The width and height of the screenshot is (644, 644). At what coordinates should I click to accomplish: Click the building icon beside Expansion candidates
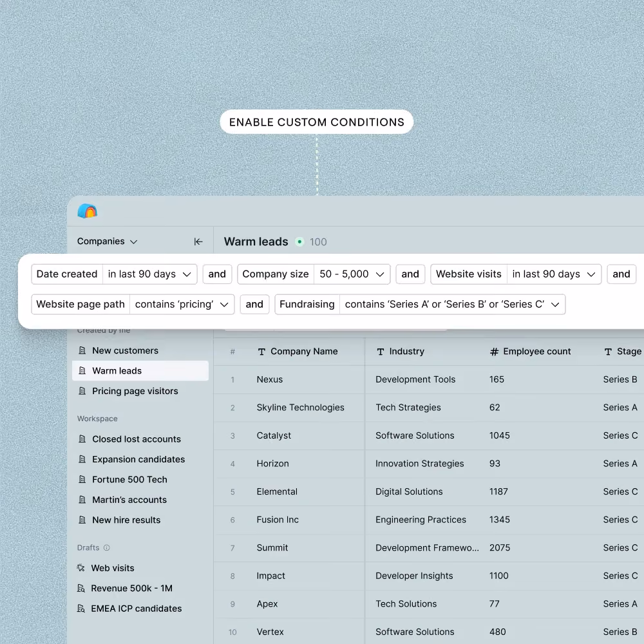[x=82, y=459]
